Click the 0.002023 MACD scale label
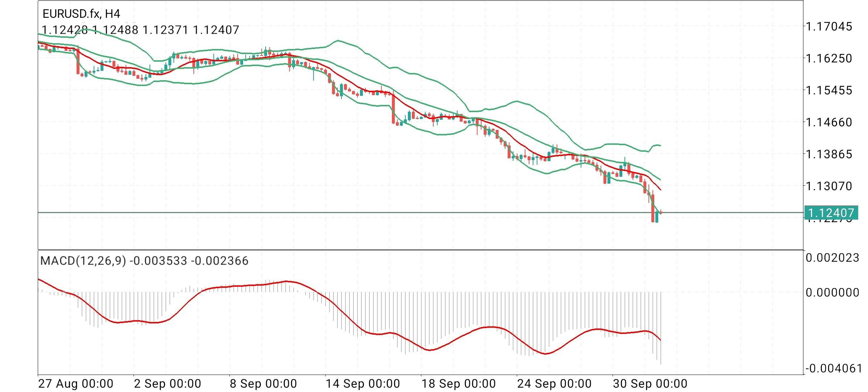 [832, 258]
